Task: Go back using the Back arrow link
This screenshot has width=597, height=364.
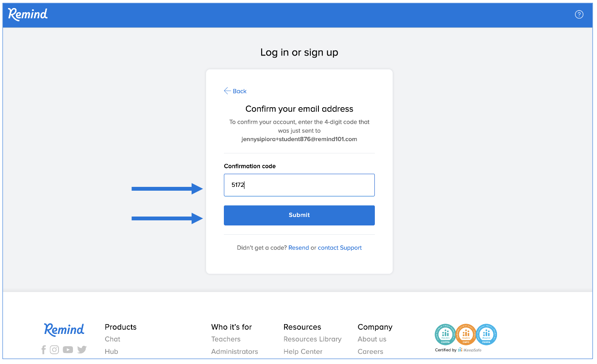Action: (235, 91)
